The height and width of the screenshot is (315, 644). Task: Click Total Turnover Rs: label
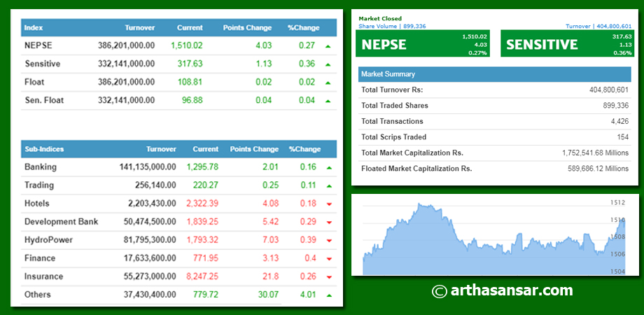click(392, 90)
